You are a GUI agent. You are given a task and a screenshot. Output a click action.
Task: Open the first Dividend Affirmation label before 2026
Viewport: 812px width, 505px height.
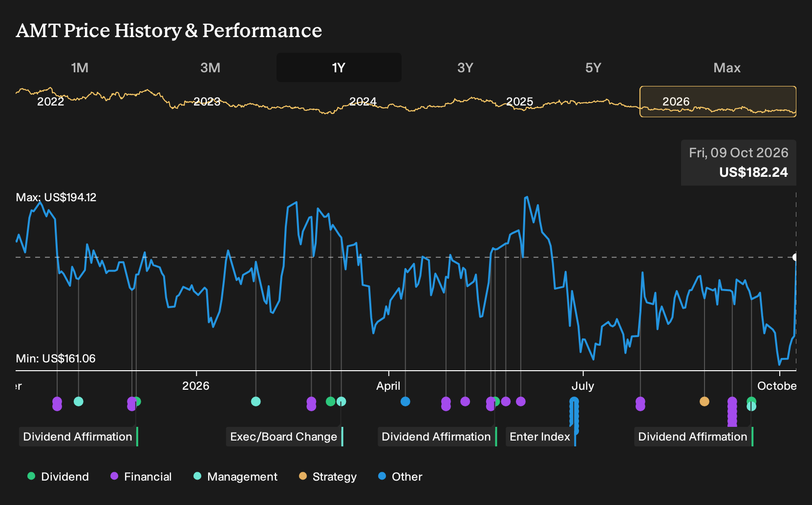78,437
